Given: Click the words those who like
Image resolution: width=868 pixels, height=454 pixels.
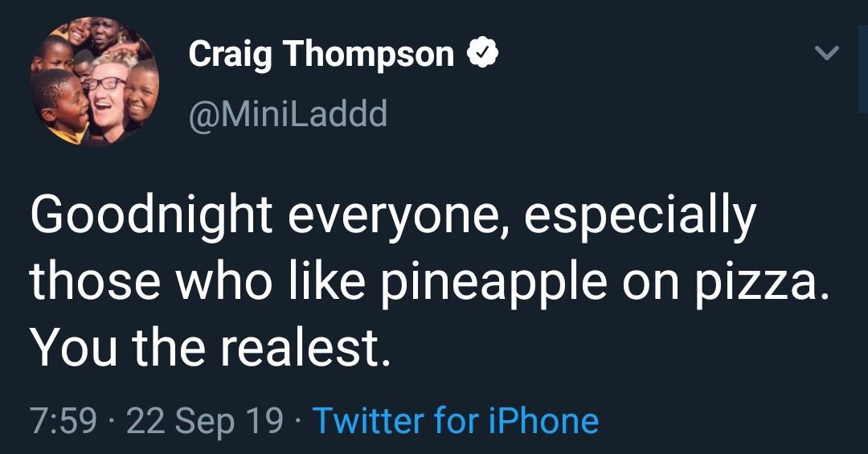Looking at the screenshot, I should coord(199,284).
